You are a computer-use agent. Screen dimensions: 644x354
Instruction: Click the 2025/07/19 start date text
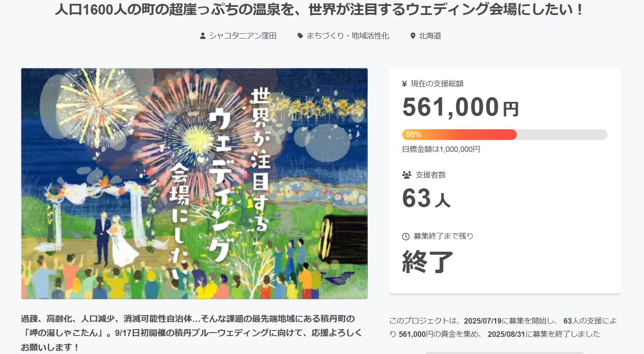(483, 321)
